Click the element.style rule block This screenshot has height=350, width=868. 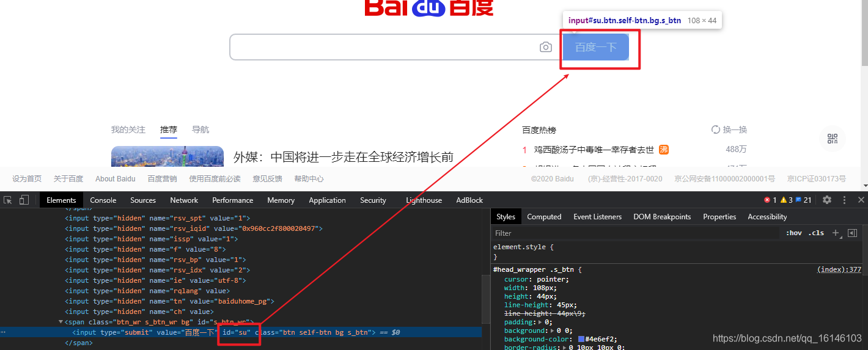coord(677,252)
